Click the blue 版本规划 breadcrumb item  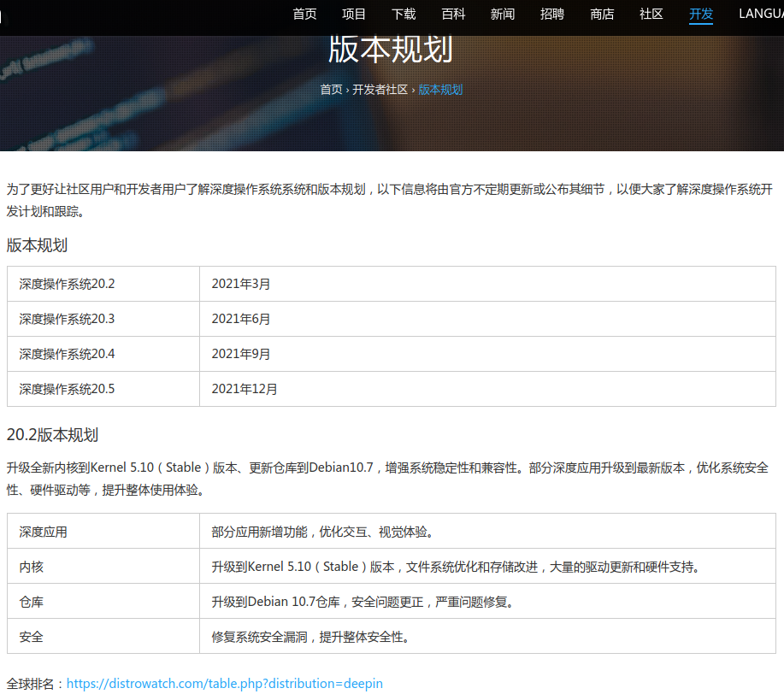pos(440,90)
